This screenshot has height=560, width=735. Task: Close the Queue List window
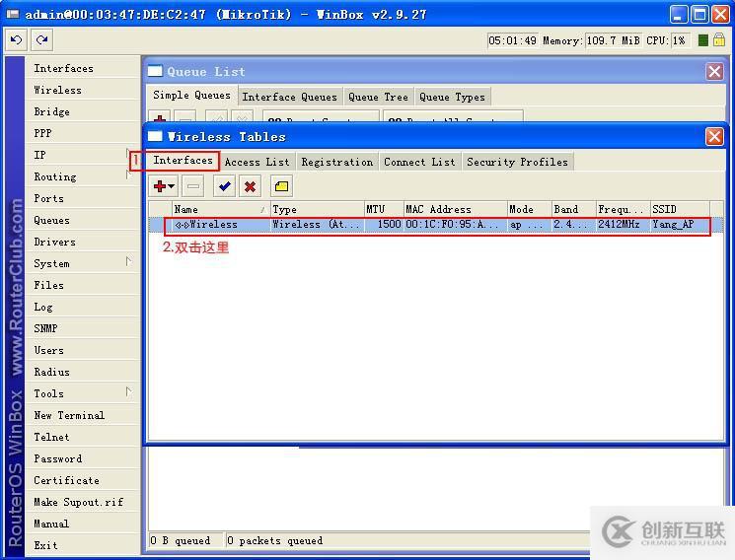(714, 72)
